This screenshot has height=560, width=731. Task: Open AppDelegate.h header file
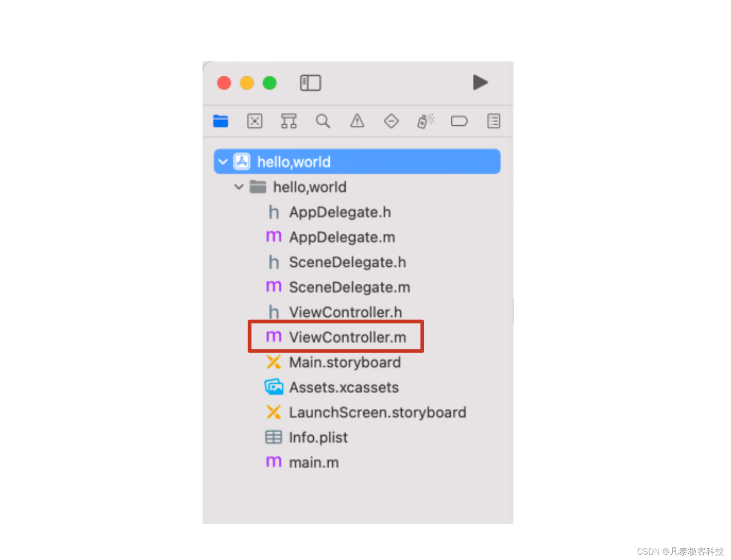coord(329,212)
